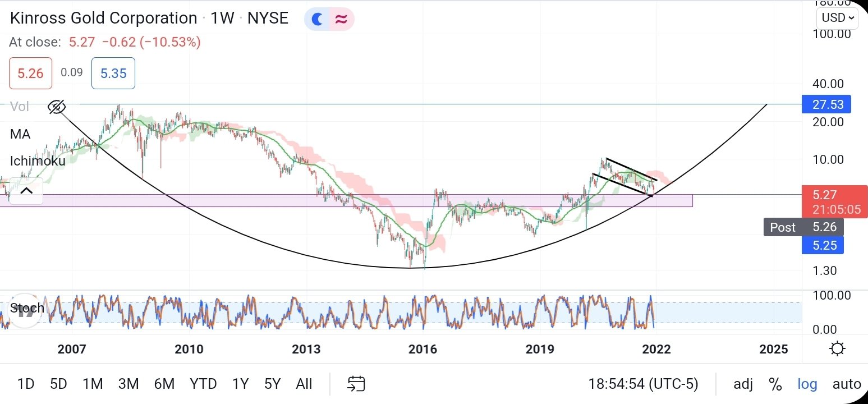Toggle percent scale mode
The width and height of the screenshot is (868, 404).
tap(775, 384)
